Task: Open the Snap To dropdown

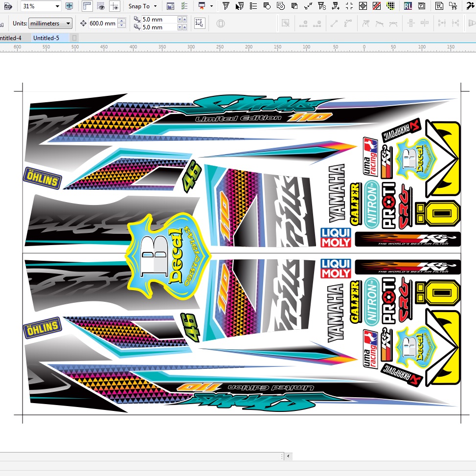Action: (143, 6)
